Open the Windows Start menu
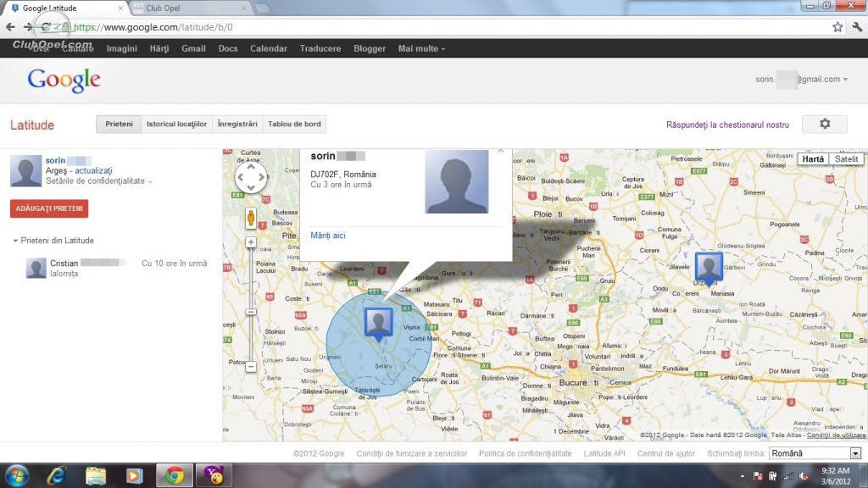Image resolution: width=868 pixels, height=488 pixels. tap(16, 476)
